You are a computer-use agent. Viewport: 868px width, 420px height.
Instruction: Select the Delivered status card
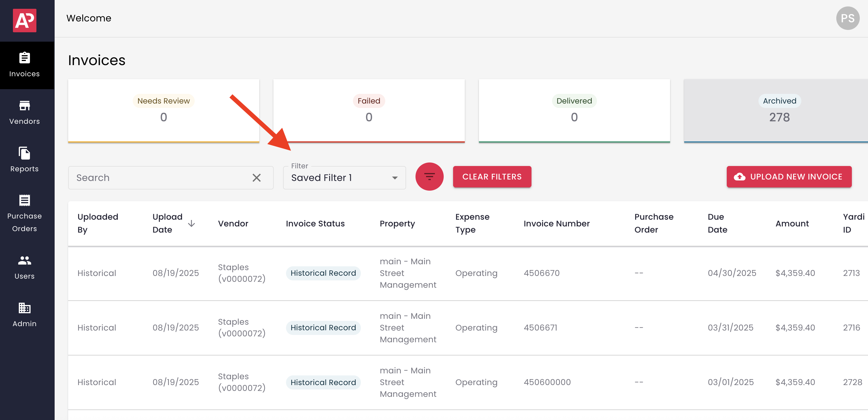575,111
